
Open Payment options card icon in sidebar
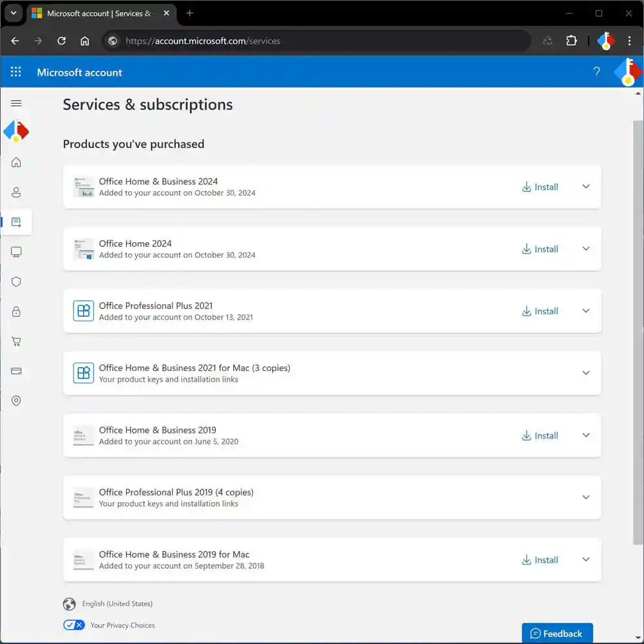click(x=16, y=371)
